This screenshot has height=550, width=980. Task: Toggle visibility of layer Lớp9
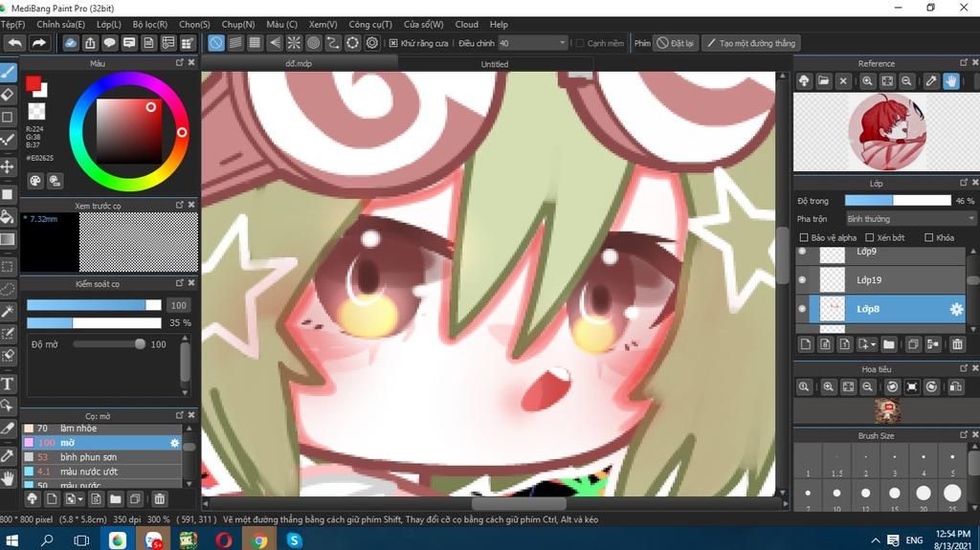[803, 252]
